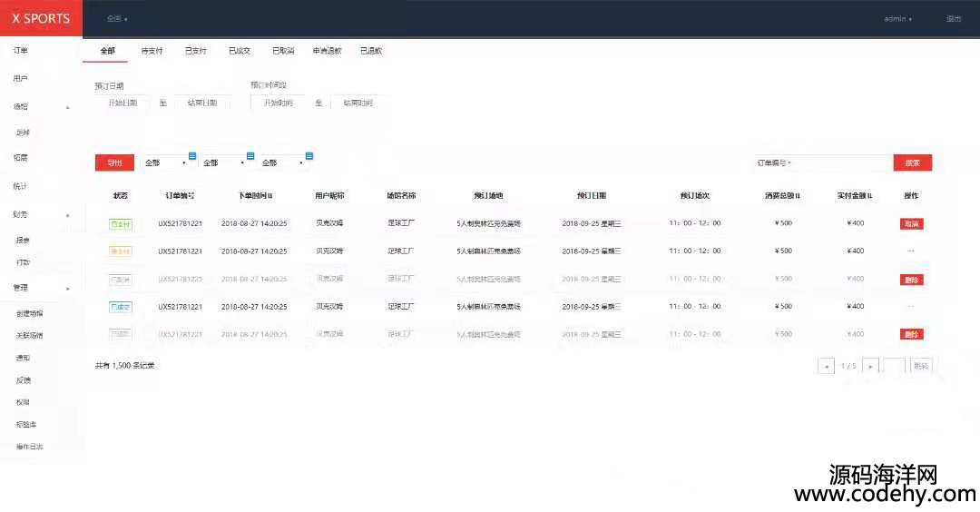The image size is (980, 512).
Task: Go to the previous page with the left arrow
Action: (x=827, y=367)
